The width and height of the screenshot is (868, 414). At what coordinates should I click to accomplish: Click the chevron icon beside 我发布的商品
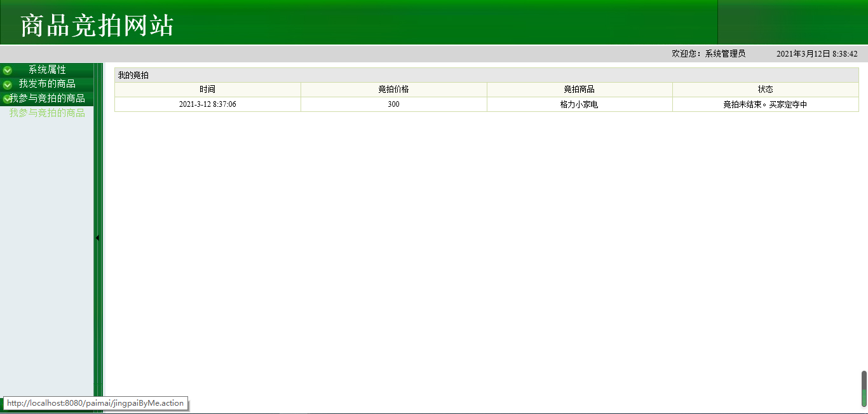[x=8, y=85]
